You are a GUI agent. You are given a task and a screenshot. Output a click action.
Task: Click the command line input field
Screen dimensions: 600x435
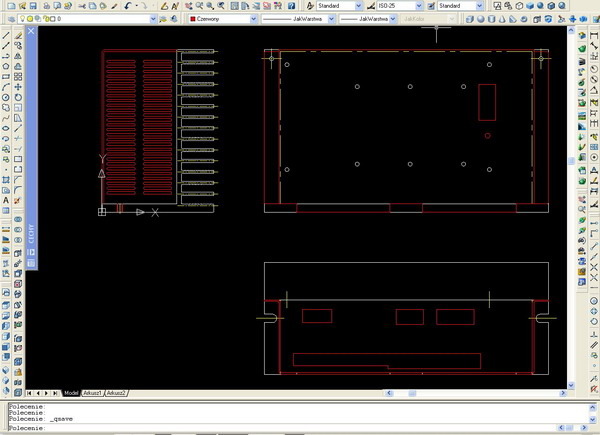282,428
